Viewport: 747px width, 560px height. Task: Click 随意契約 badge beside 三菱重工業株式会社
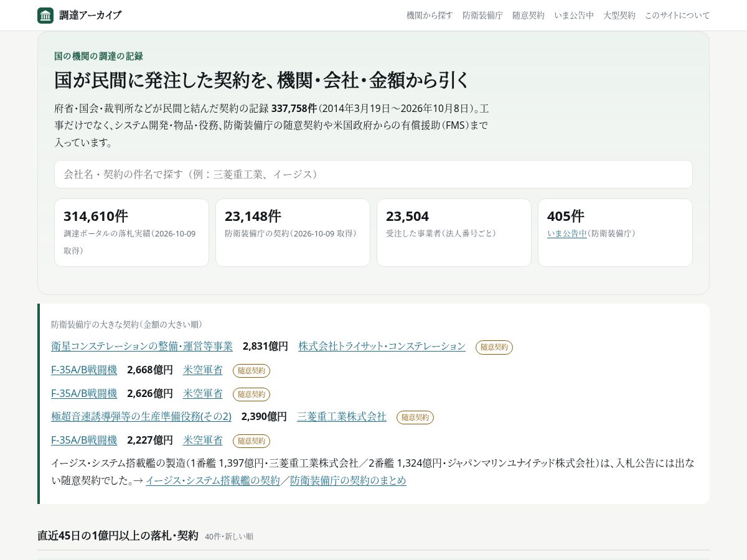coord(415,418)
